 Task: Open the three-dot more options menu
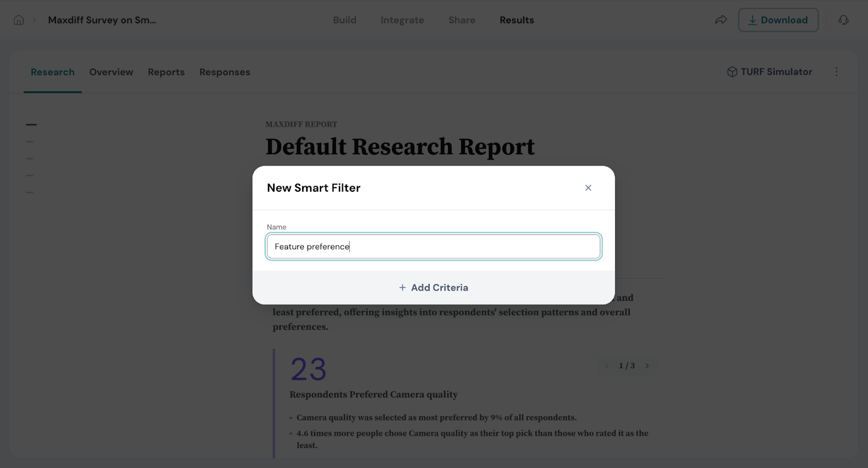[836, 72]
